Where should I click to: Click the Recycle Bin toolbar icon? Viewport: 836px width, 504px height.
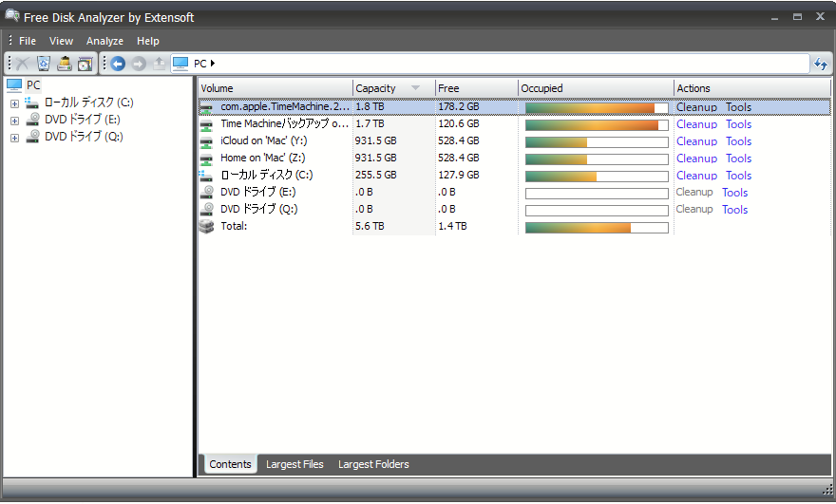click(43, 64)
